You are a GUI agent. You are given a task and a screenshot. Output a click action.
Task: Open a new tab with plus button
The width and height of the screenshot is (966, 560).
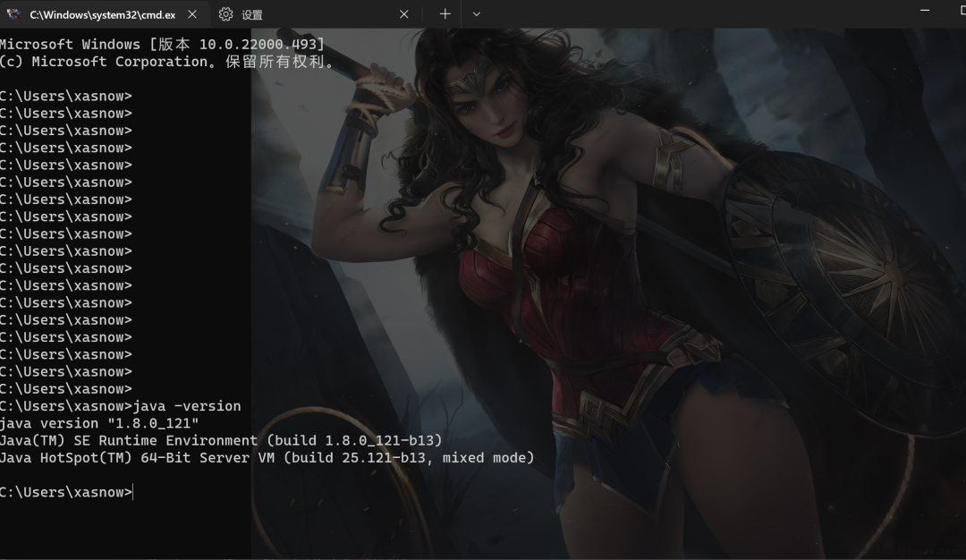point(445,14)
